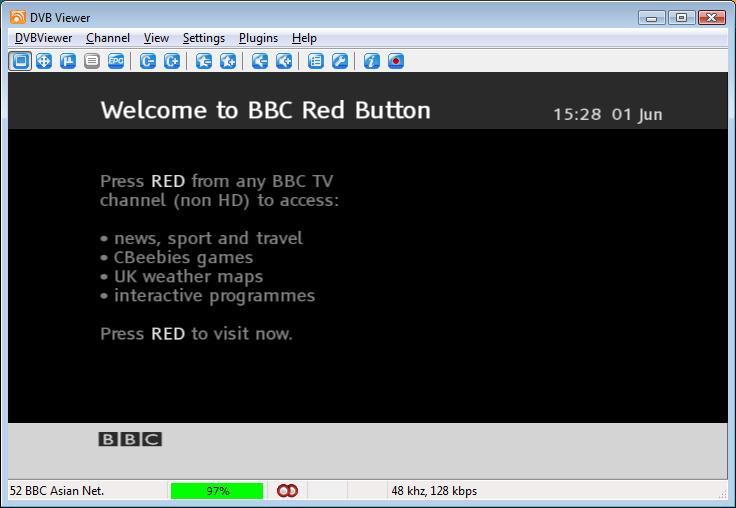Open the DVBViewer menu
Viewport: 736px width, 508px height.
[x=43, y=38]
